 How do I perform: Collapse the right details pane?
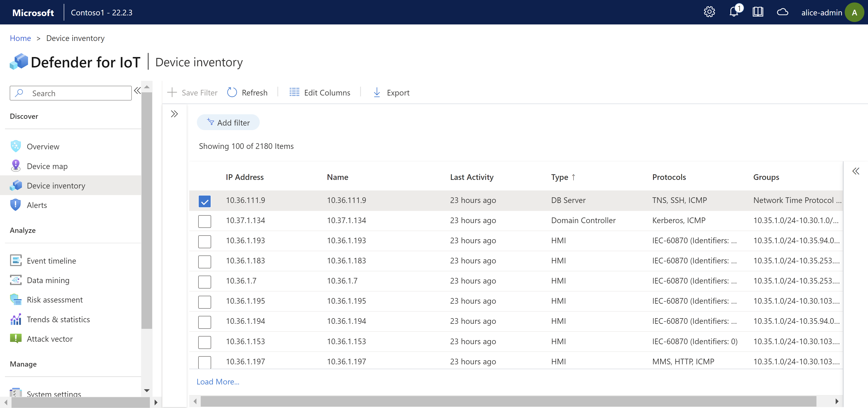click(856, 171)
